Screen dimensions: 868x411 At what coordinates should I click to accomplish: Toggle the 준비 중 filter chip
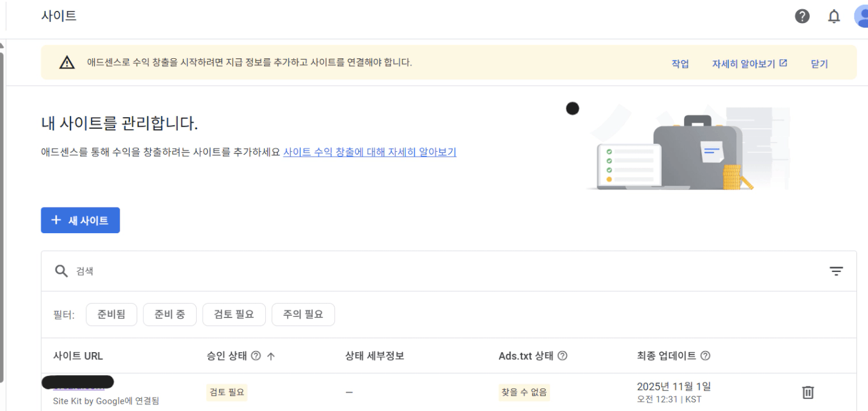coord(170,314)
